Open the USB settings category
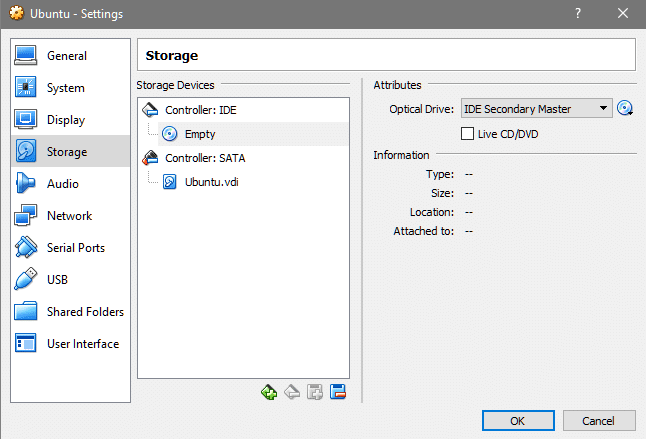646x439 pixels. [57, 280]
